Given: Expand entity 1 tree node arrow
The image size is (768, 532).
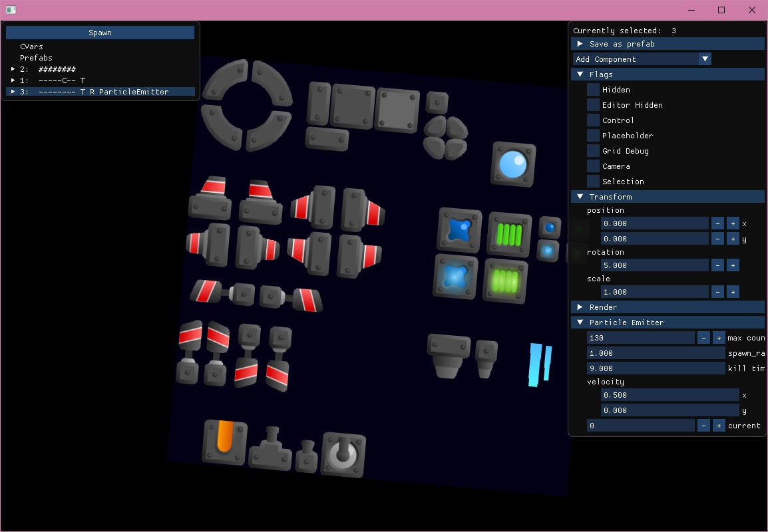Looking at the screenshot, I should 13,80.
